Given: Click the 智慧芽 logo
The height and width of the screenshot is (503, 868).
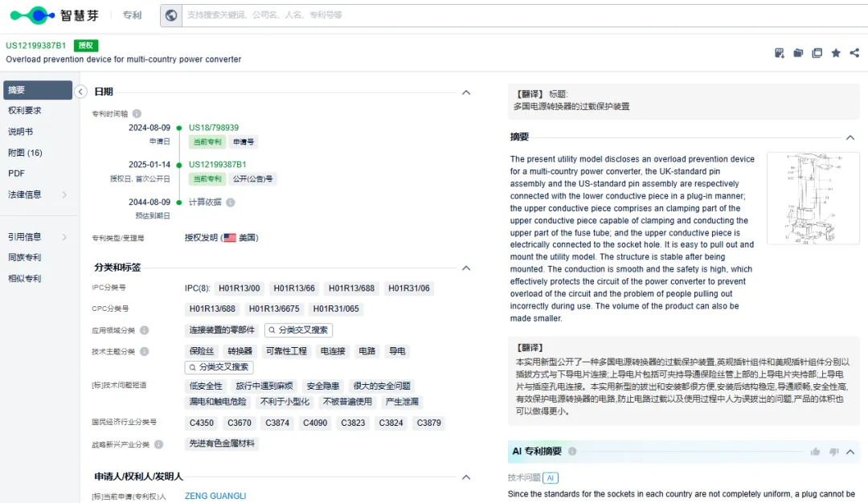Looking at the screenshot, I should 55,15.
